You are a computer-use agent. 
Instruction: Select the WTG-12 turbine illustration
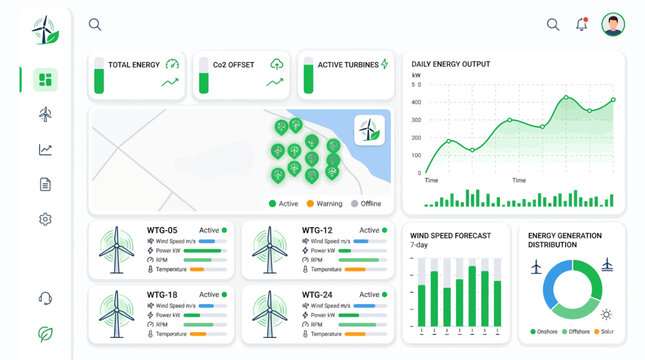[x=269, y=250]
